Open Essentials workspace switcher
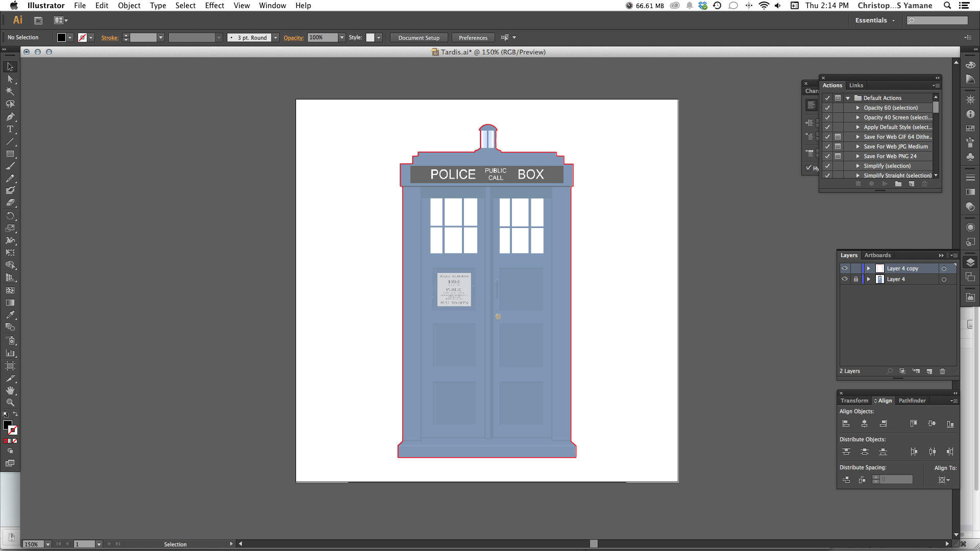 [875, 20]
